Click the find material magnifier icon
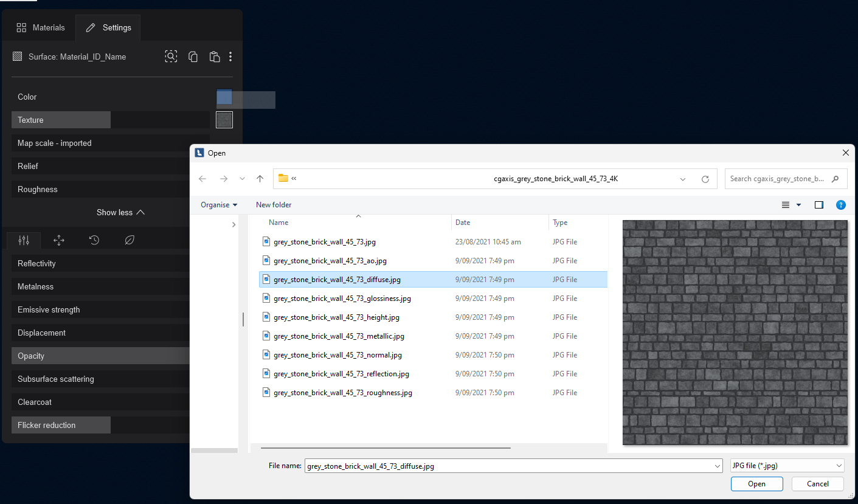The image size is (858, 504). point(171,57)
